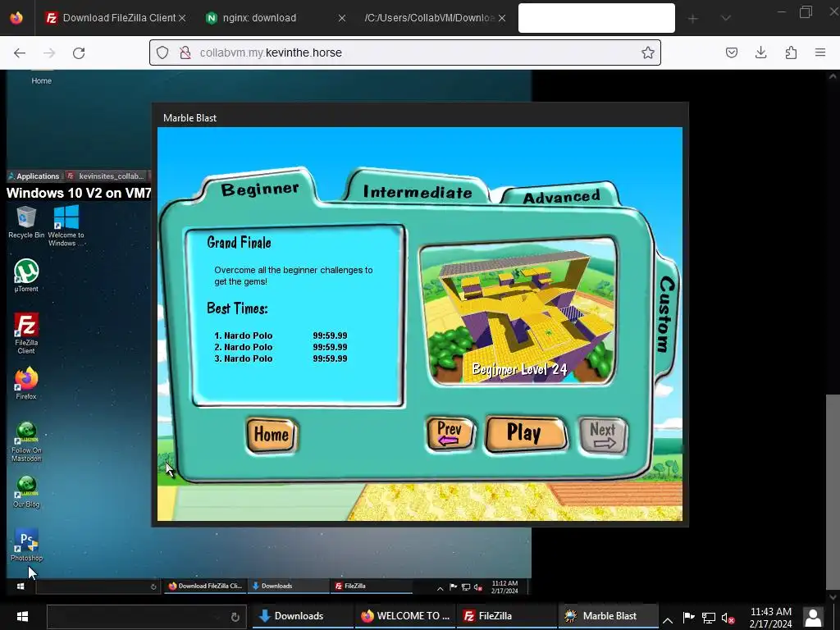This screenshot has width=840, height=630.
Task: Switch to the Intermediate tab
Action: click(418, 192)
